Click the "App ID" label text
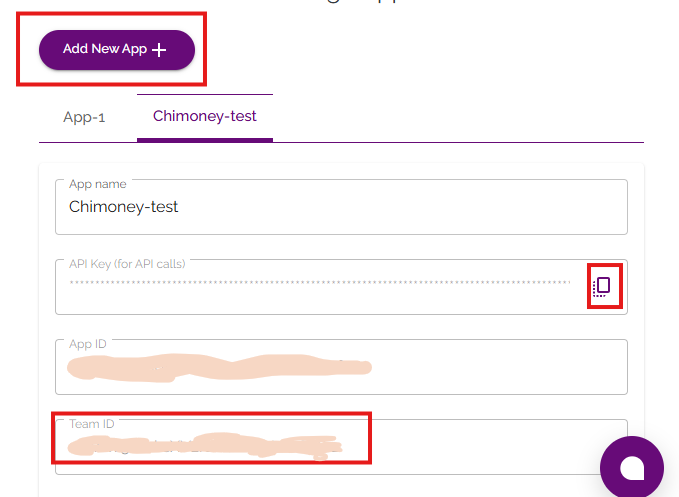679x497 pixels. point(88,344)
